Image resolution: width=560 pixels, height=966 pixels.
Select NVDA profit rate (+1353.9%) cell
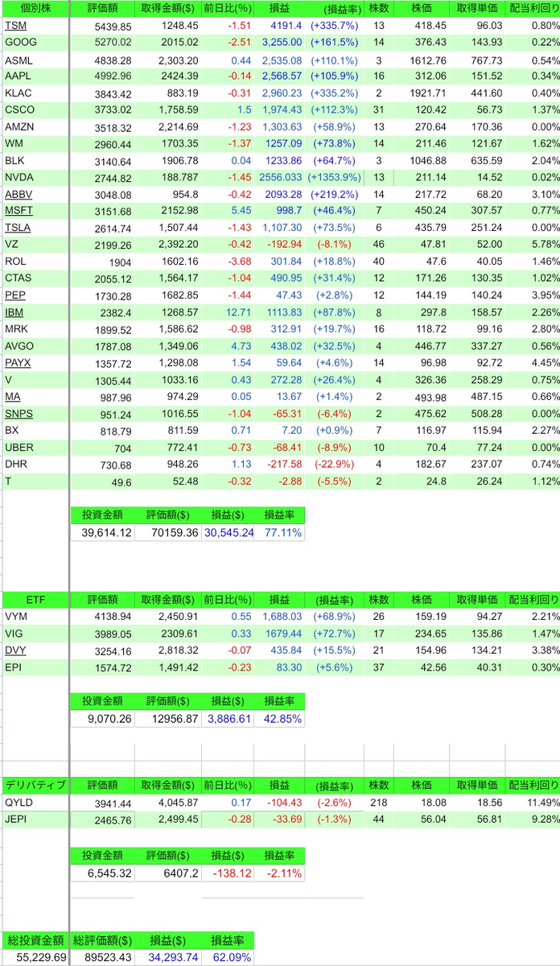coord(334,177)
